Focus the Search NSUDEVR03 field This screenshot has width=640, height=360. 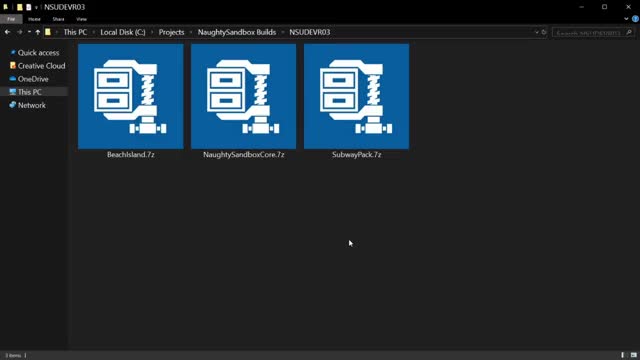pyautogui.click(x=593, y=32)
